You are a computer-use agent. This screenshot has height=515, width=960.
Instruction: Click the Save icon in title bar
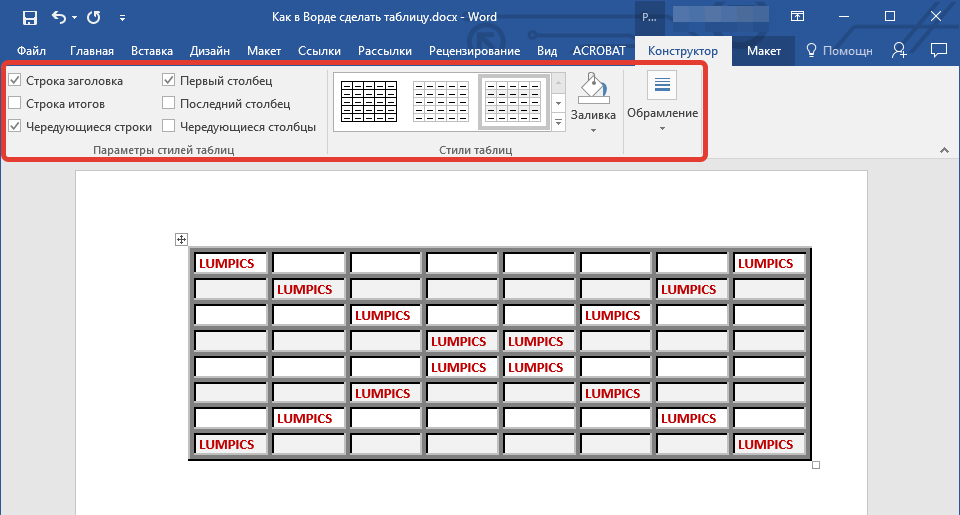click(x=29, y=17)
